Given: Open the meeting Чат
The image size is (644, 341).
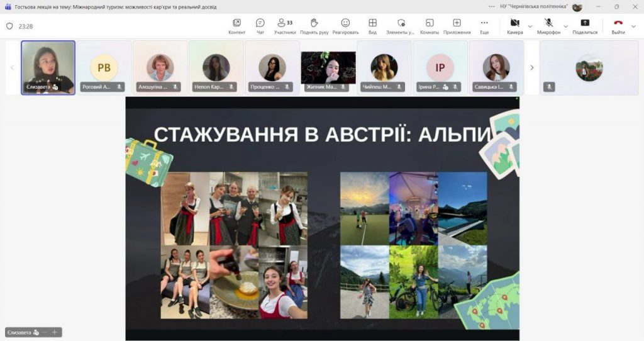Looking at the screenshot, I should [x=260, y=26].
